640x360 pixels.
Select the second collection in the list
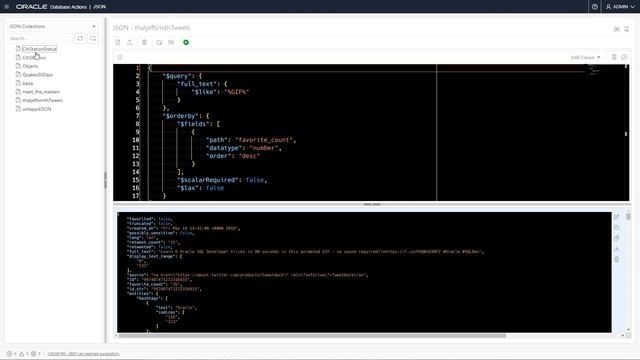(34, 58)
